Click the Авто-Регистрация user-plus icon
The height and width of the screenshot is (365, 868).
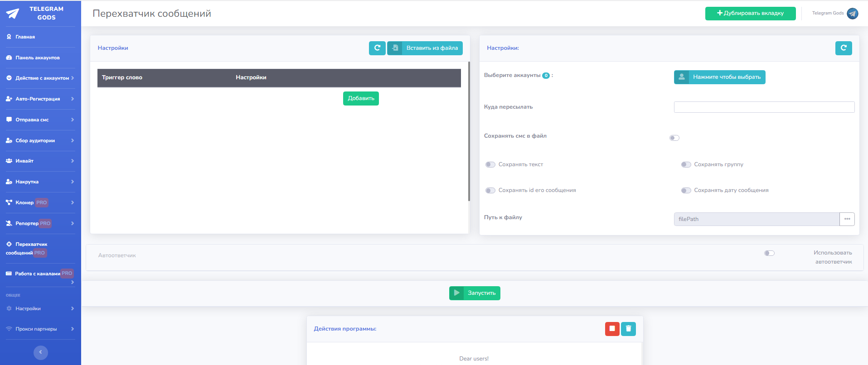tap(9, 99)
